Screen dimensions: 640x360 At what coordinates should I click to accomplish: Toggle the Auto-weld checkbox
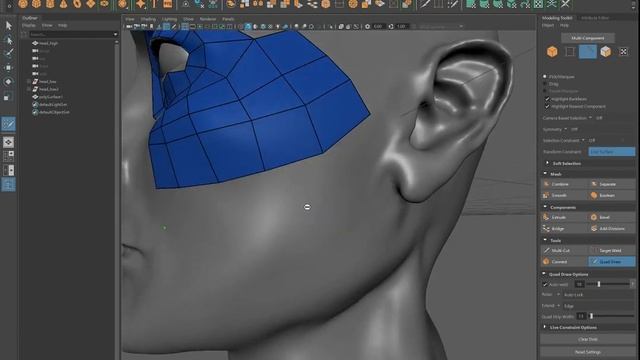544,284
